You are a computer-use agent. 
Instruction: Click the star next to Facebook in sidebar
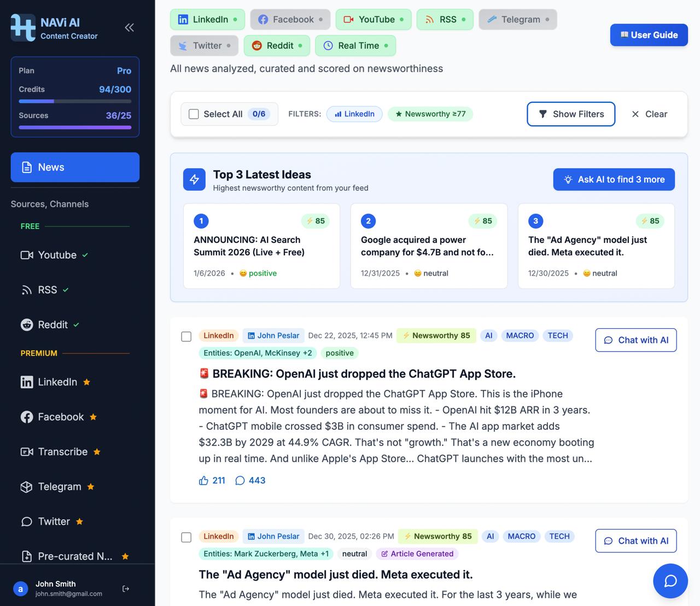[93, 417]
